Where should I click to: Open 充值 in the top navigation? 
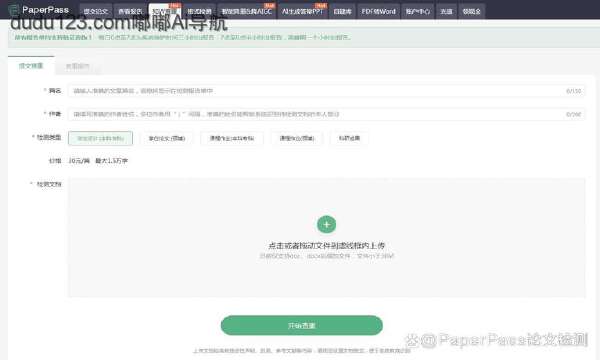446,11
